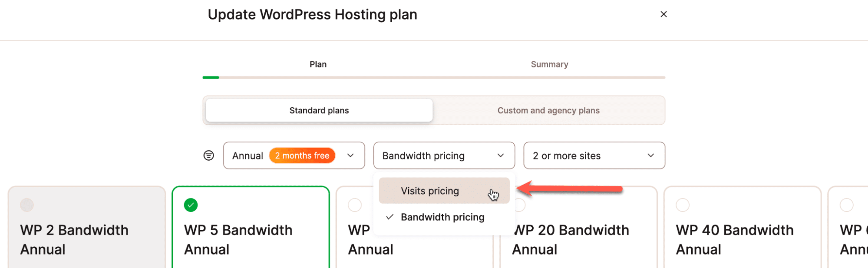Screen dimensions: 868x268
Task: Select the Standard plans tab
Action: [318, 110]
